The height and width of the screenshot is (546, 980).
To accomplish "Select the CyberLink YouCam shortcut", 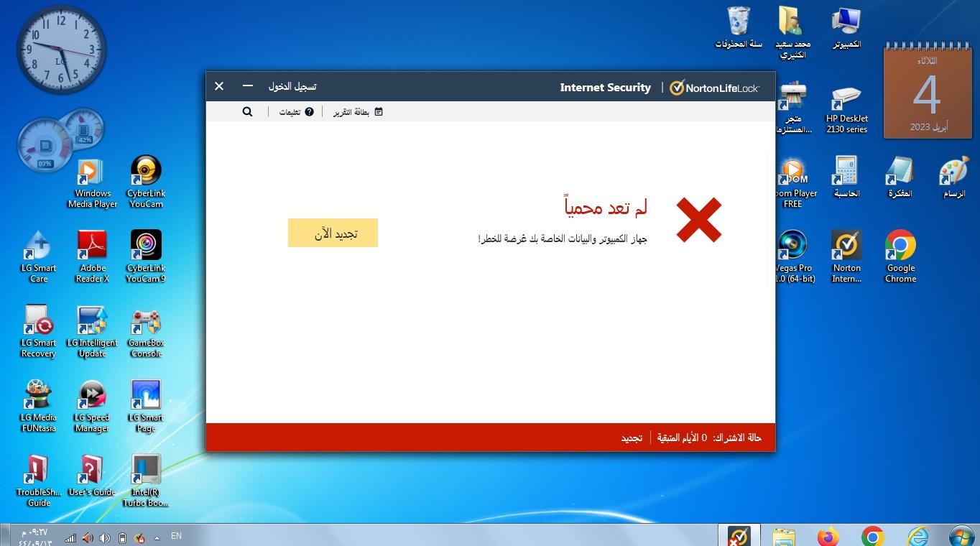I will 146,182.
